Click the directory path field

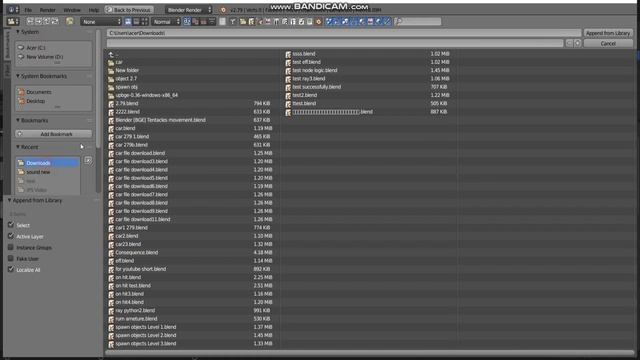[x=344, y=33]
